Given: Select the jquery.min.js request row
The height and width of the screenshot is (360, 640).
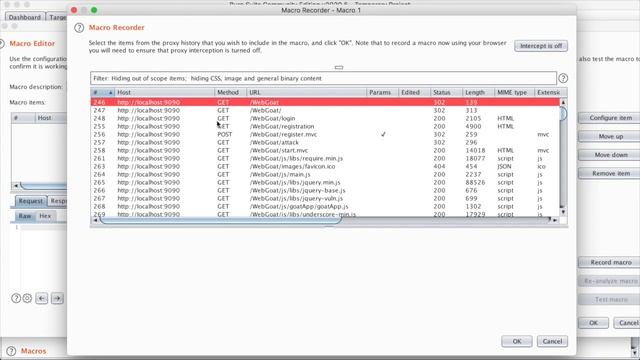Looking at the screenshot, I should coord(325,182).
